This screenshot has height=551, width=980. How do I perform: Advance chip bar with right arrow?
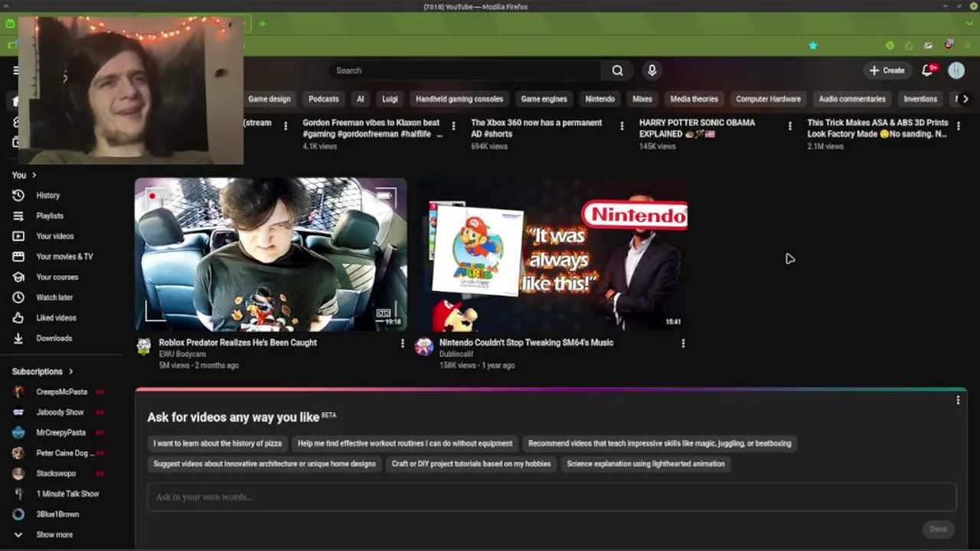965,99
